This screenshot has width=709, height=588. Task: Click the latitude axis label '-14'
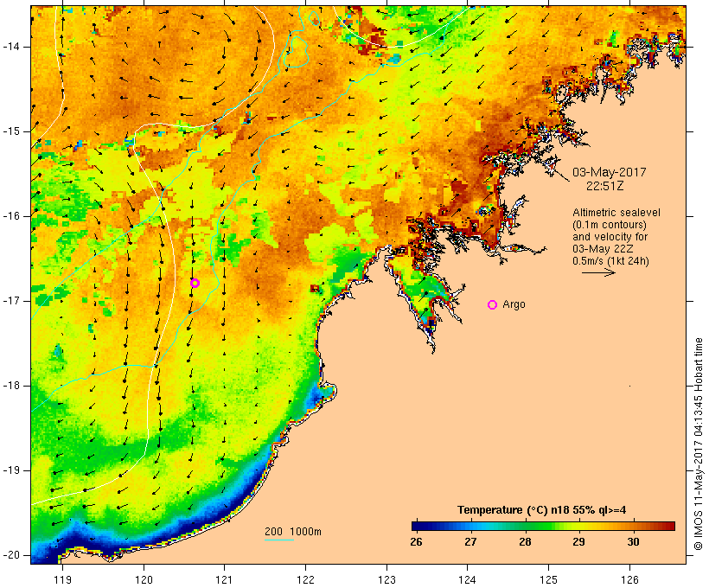pyautogui.click(x=11, y=47)
